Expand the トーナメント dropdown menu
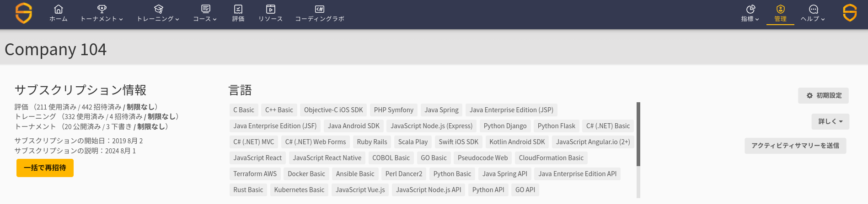 [102, 19]
